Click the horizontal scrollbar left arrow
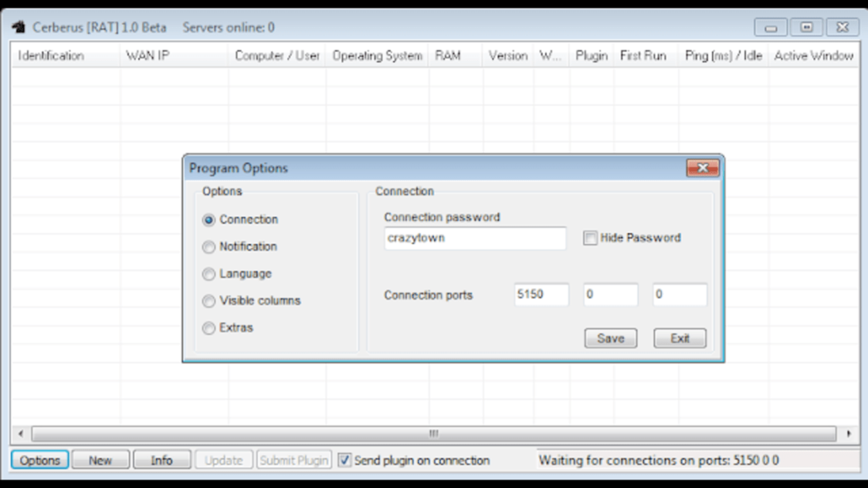The image size is (868, 488). click(20, 434)
